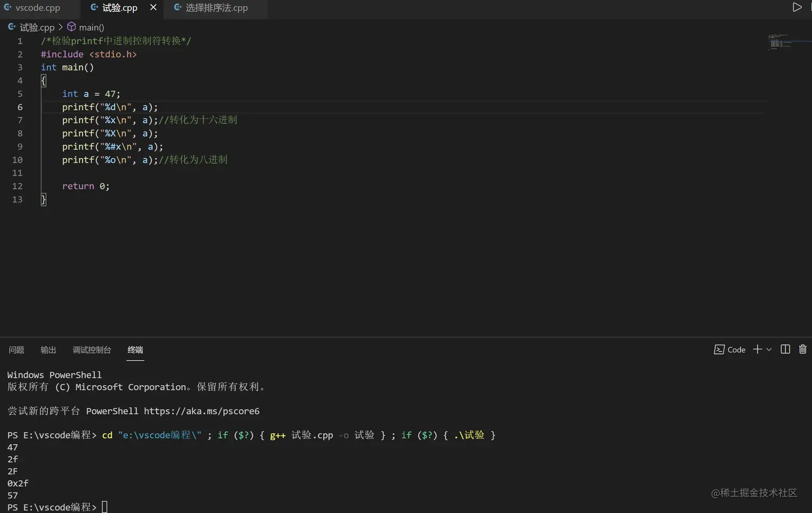Screen dimensions: 812x513
Task: Click the terminal output line 0x2f
Action: (18, 483)
